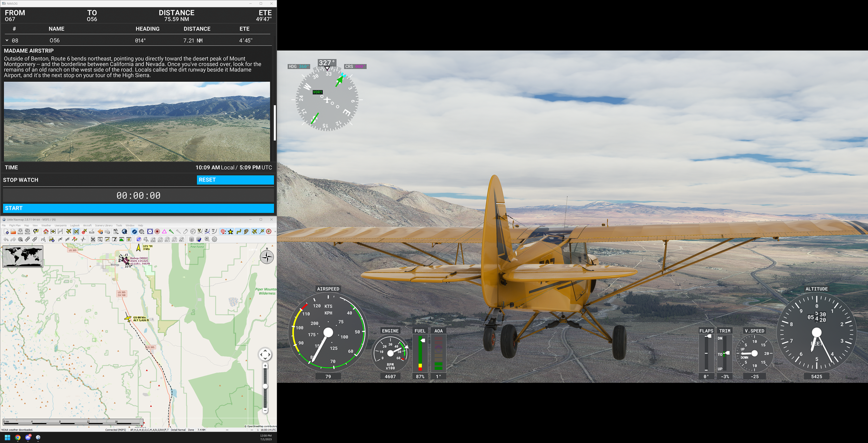Open Google Chrome from the taskbar
Viewport: 868px width, 443px height.
[18, 437]
